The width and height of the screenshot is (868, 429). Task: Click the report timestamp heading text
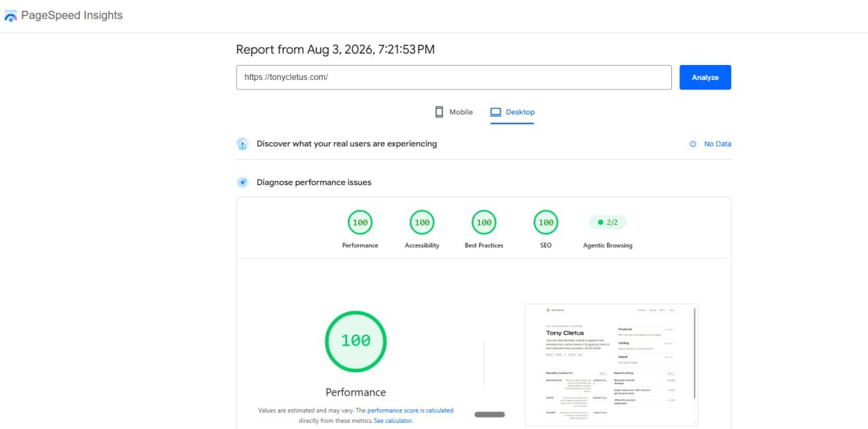coord(335,49)
